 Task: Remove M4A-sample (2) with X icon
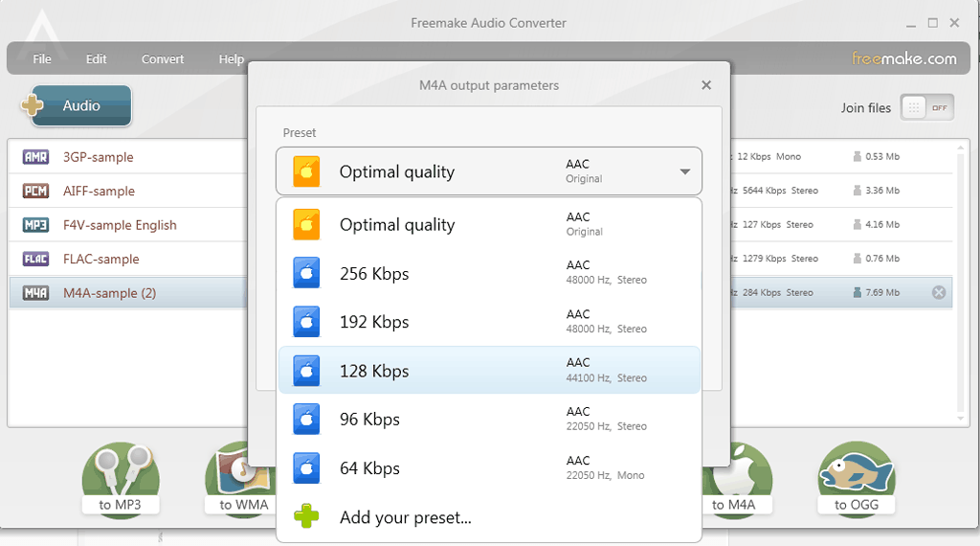coord(939,293)
